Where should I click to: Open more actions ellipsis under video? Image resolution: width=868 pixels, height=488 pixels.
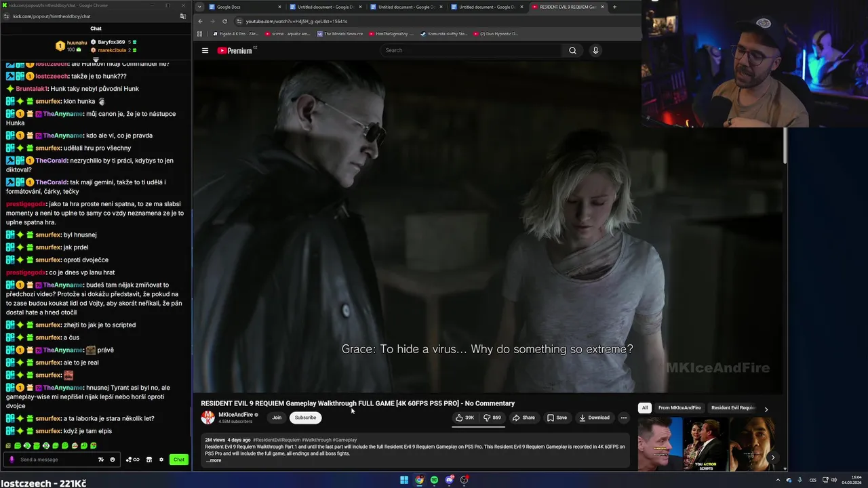pos(624,418)
